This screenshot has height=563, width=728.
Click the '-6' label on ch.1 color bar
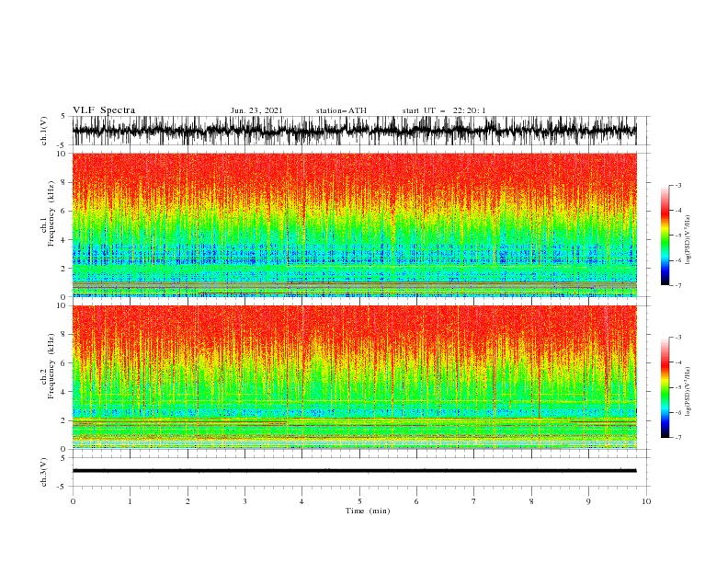pyautogui.click(x=678, y=260)
